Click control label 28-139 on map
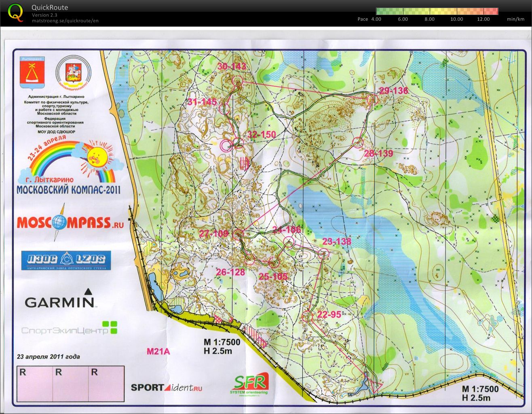This screenshot has height=414, width=532. 378,153
